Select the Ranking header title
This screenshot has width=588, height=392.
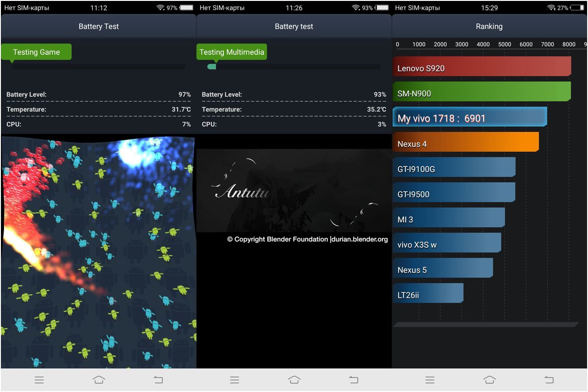[489, 27]
